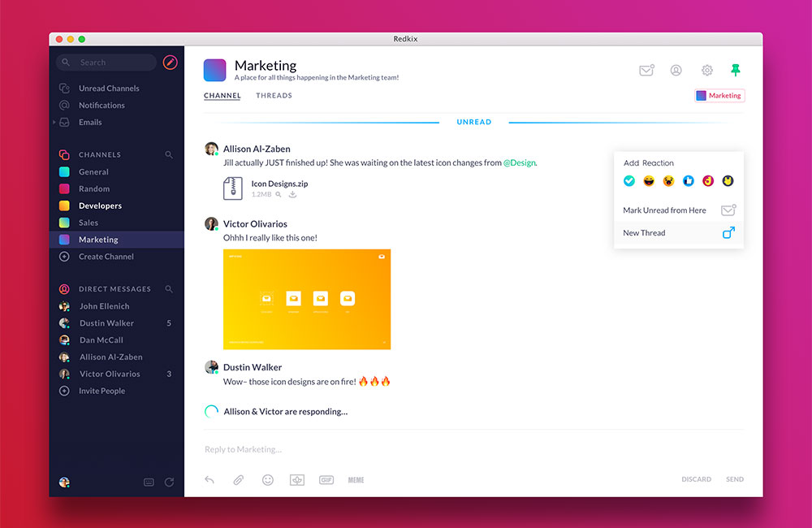Open channel settings with the gear icon
The image size is (812, 528).
706,70
